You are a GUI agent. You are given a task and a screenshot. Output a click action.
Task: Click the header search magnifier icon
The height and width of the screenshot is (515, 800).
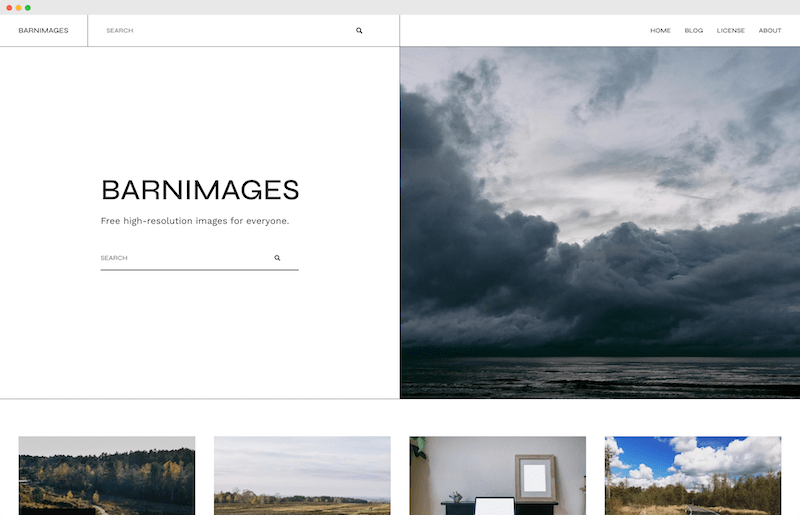(359, 31)
